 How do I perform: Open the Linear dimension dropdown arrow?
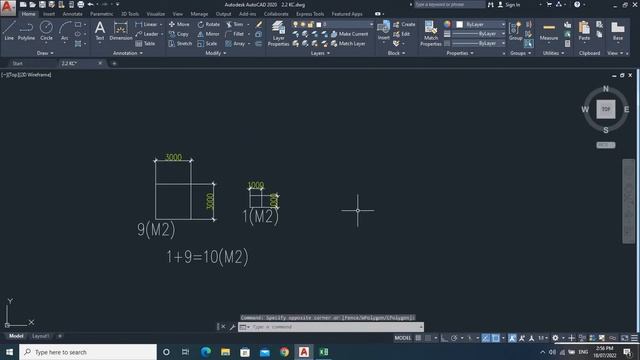click(x=161, y=24)
